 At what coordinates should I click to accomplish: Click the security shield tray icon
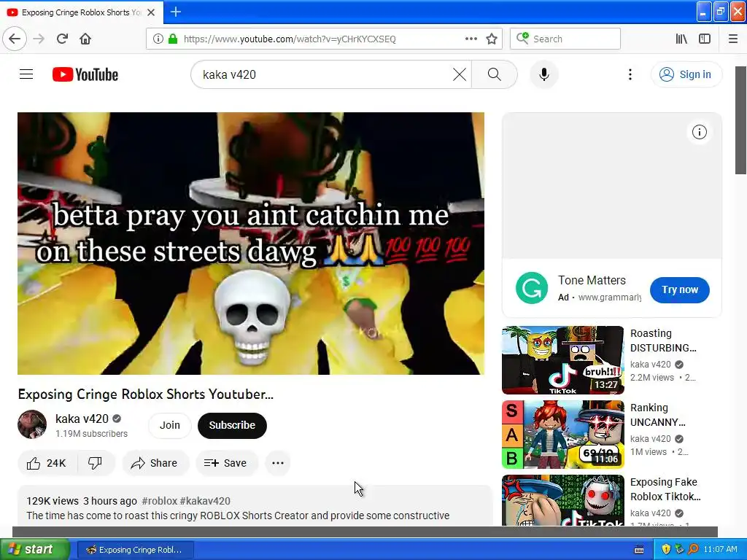tap(666, 549)
